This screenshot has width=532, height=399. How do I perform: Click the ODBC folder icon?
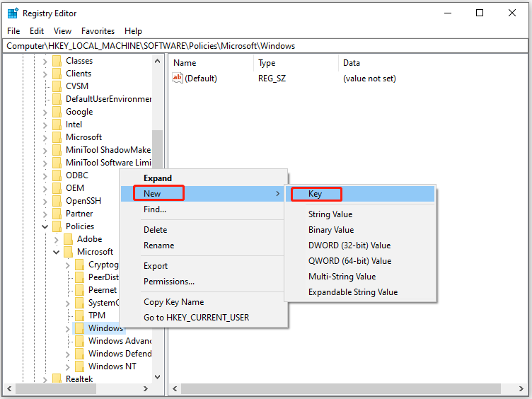(57, 175)
